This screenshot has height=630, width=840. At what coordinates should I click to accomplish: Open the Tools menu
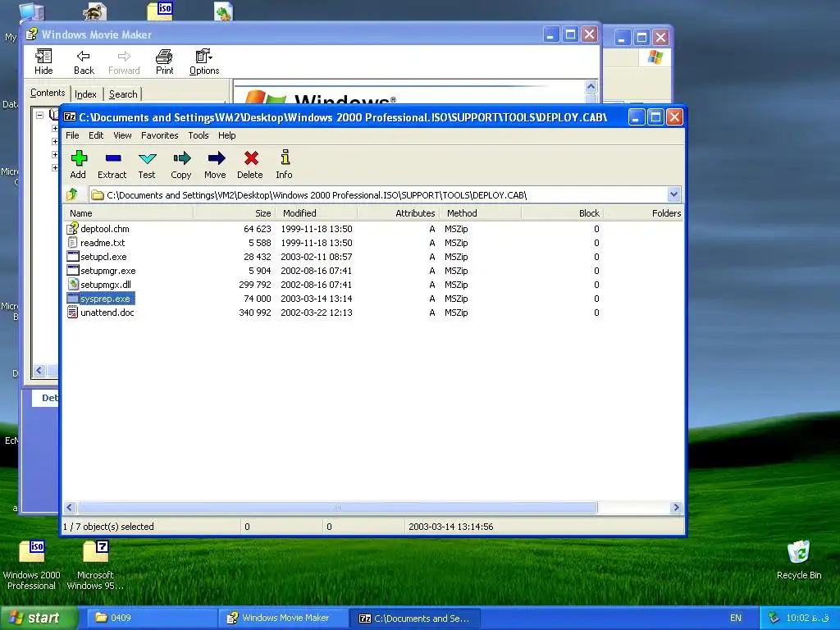pos(199,135)
